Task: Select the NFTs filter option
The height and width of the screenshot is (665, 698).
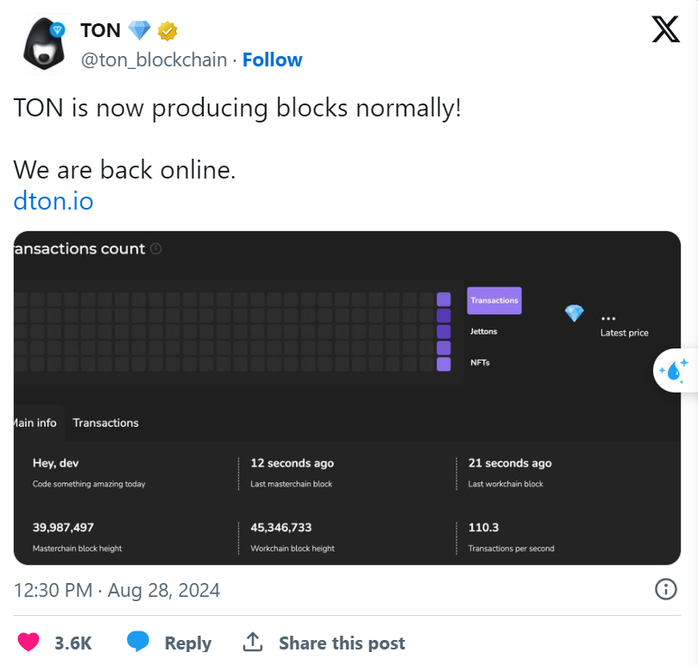Action: click(480, 362)
